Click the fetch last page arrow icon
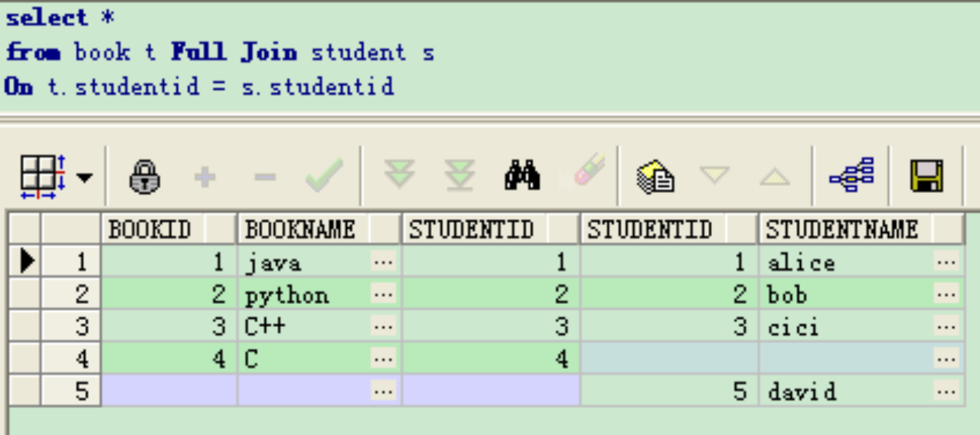The height and width of the screenshot is (435, 980). click(459, 175)
